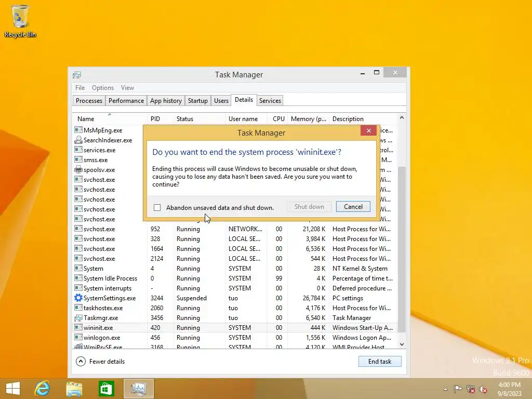This screenshot has width=532, height=399.
Task: Sort by the Name column header
Action: click(109, 119)
